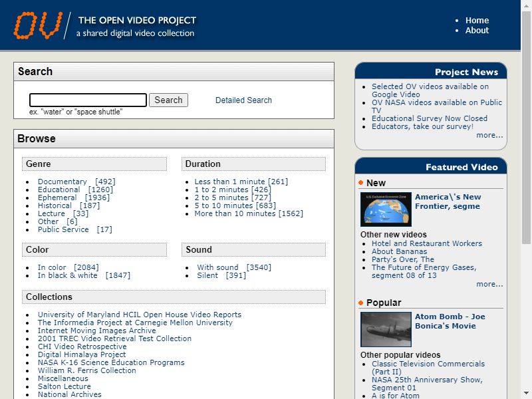Open The Future of Energy Gases segment

(424, 271)
